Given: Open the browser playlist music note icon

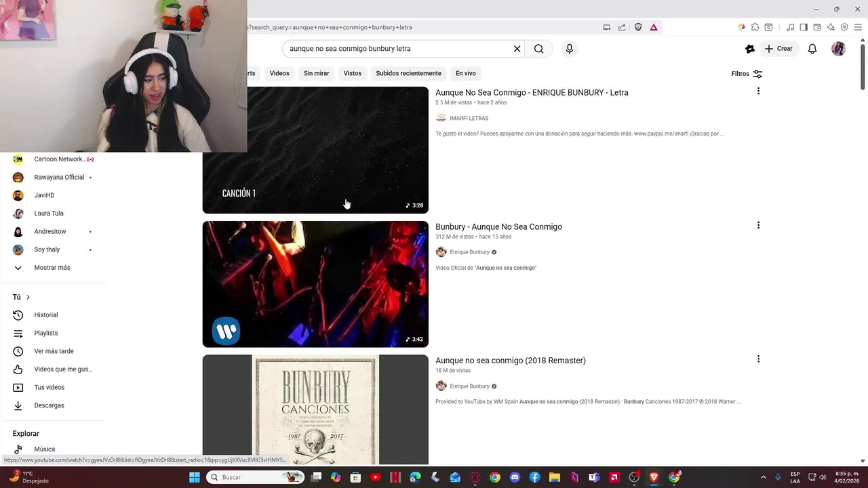Looking at the screenshot, I should pos(790,27).
